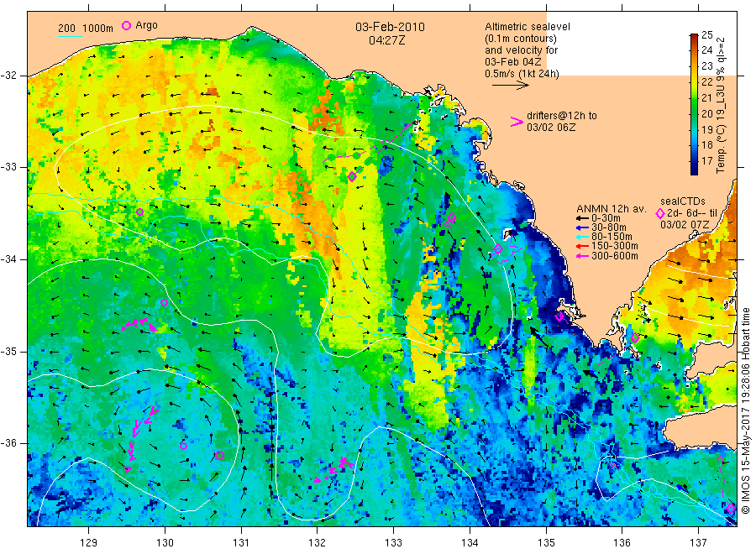Click the colorbar tick label '20'
The height and width of the screenshot is (554, 756).
coord(706,113)
